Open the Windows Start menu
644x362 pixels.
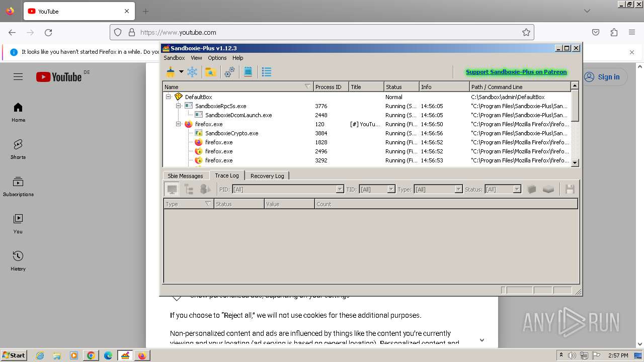tap(14, 355)
